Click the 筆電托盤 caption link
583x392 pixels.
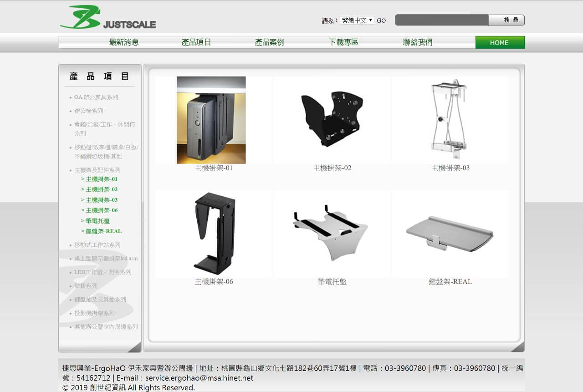click(x=332, y=282)
